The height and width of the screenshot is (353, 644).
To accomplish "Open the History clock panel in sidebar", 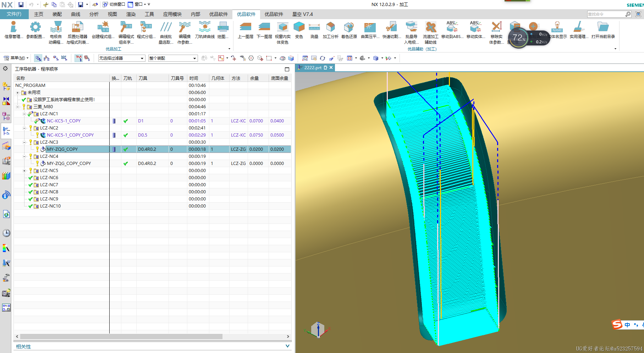I will [x=6, y=233].
